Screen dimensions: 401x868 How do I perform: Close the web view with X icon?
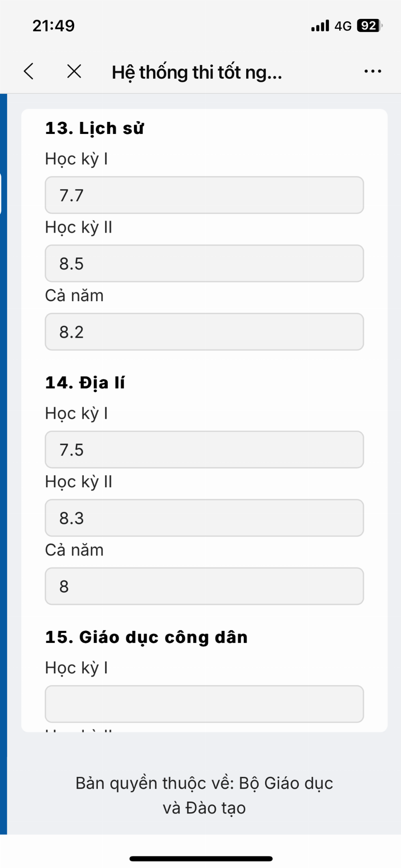click(x=74, y=71)
